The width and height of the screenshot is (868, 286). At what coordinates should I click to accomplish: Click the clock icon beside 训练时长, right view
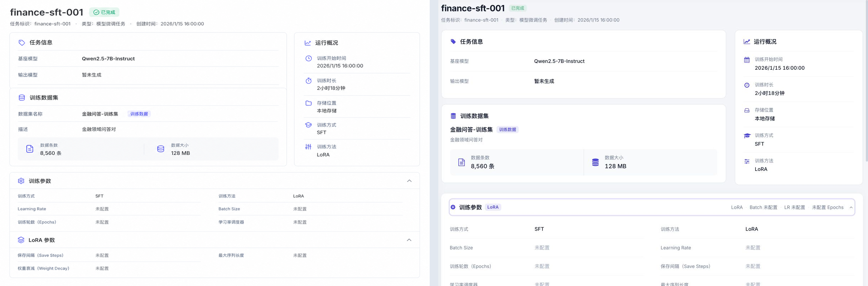point(747,85)
